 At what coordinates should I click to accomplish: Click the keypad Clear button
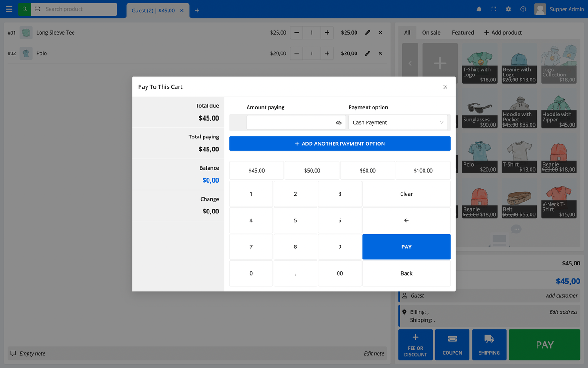[407, 194]
